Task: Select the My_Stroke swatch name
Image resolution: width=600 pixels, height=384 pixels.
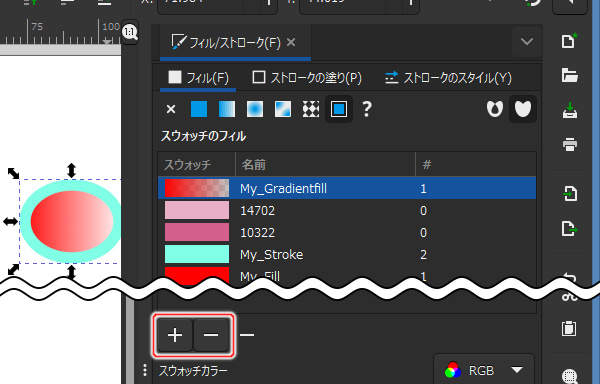Action: [x=271, y=255]
